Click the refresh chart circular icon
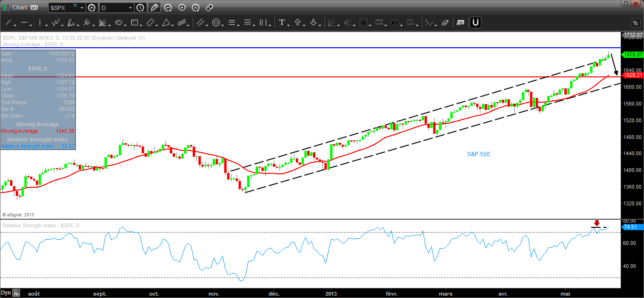 click(x=168, y=8)
